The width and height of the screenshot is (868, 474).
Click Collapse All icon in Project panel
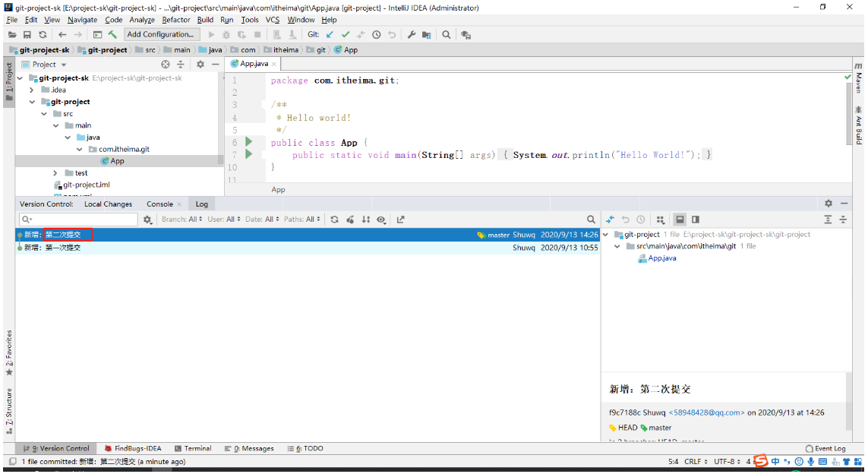tap(181, 65)
